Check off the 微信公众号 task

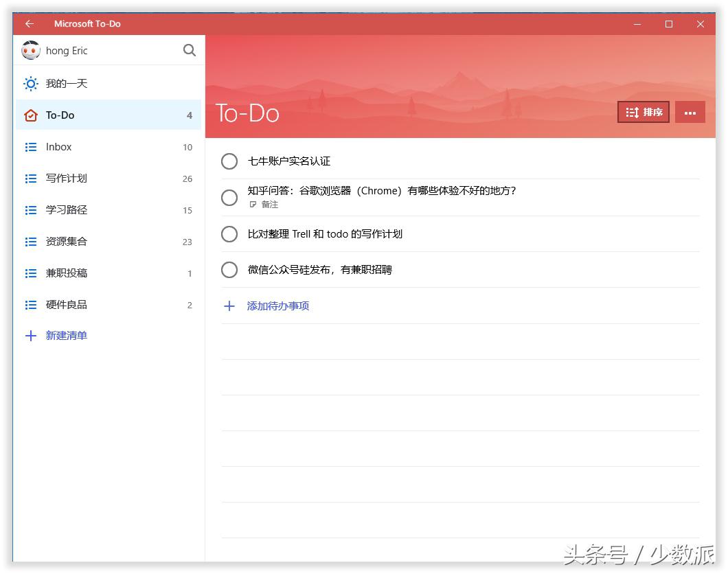click(x=229, y=270)
